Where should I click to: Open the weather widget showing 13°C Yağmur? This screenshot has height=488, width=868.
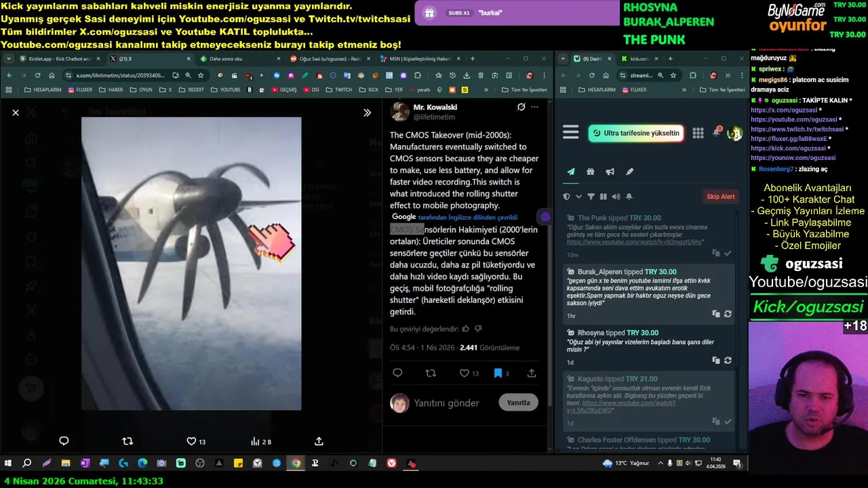(x=627, y=464)
